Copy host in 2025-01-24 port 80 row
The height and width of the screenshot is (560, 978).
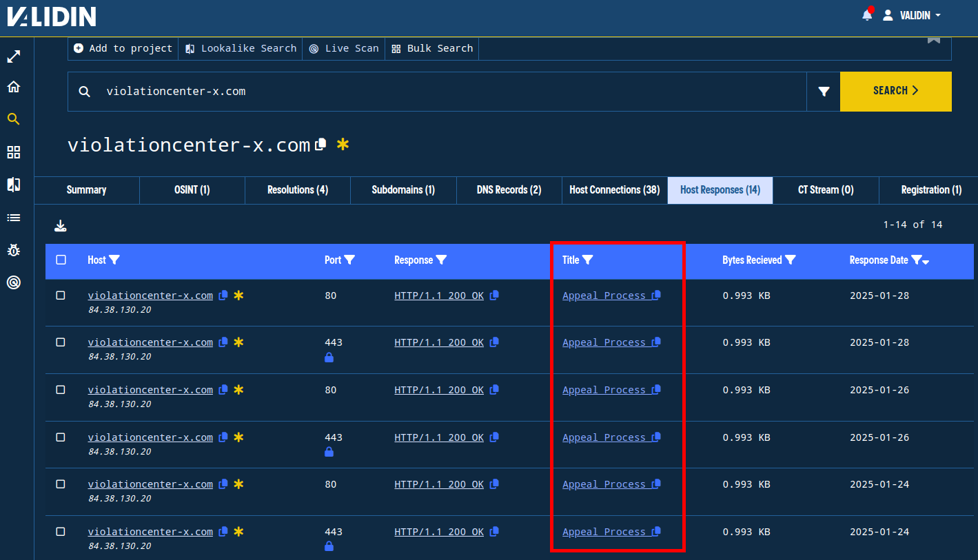[x=223, y=484]
